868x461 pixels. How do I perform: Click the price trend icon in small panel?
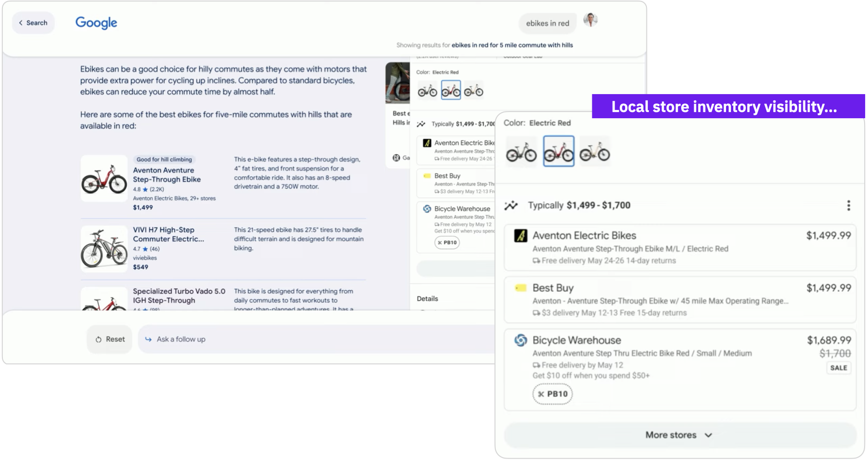point(421,124)
